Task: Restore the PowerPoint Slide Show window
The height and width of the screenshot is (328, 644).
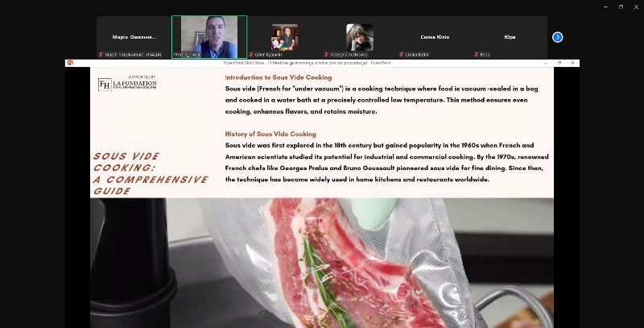Action: coord(559,63)
